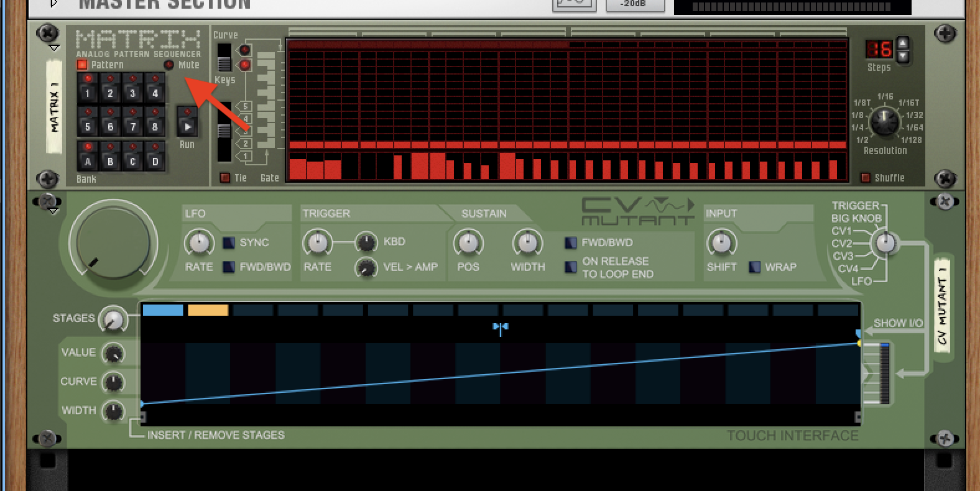Click the LFO RATE knob

click(199, 242)
